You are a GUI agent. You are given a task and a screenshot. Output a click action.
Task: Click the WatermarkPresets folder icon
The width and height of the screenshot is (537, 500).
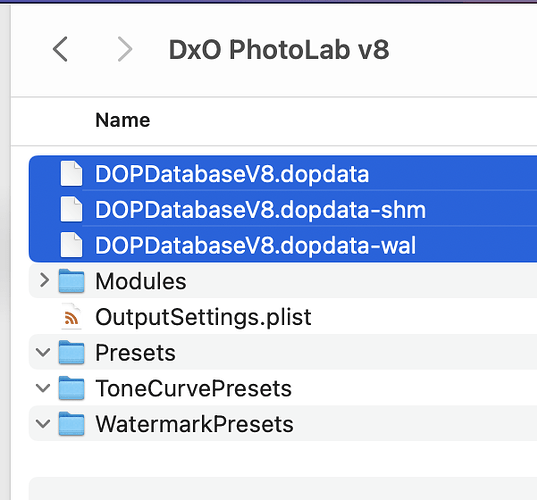[71, 424]
